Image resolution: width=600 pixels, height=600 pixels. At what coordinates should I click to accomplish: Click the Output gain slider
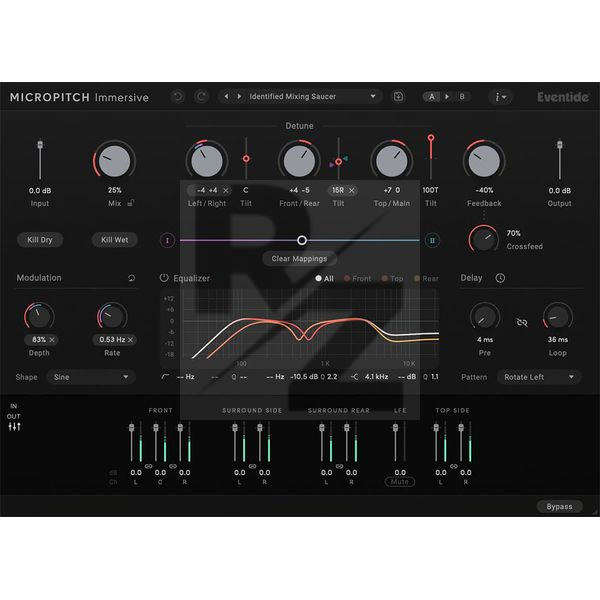pyautogui.click(x=559, y=159)
